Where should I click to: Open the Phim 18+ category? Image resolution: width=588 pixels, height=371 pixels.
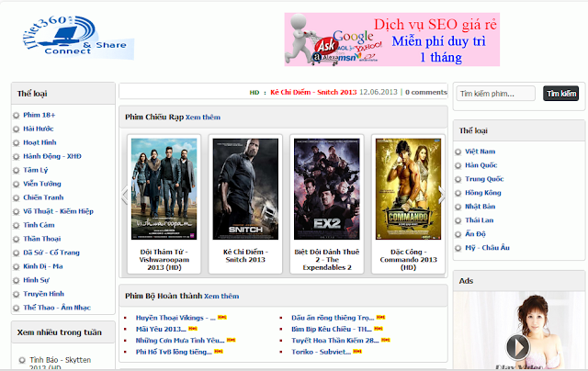[x=39, y=115]
